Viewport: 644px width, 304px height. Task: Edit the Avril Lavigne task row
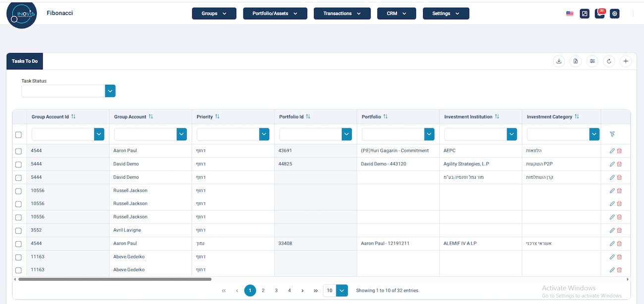coord(612,230)
